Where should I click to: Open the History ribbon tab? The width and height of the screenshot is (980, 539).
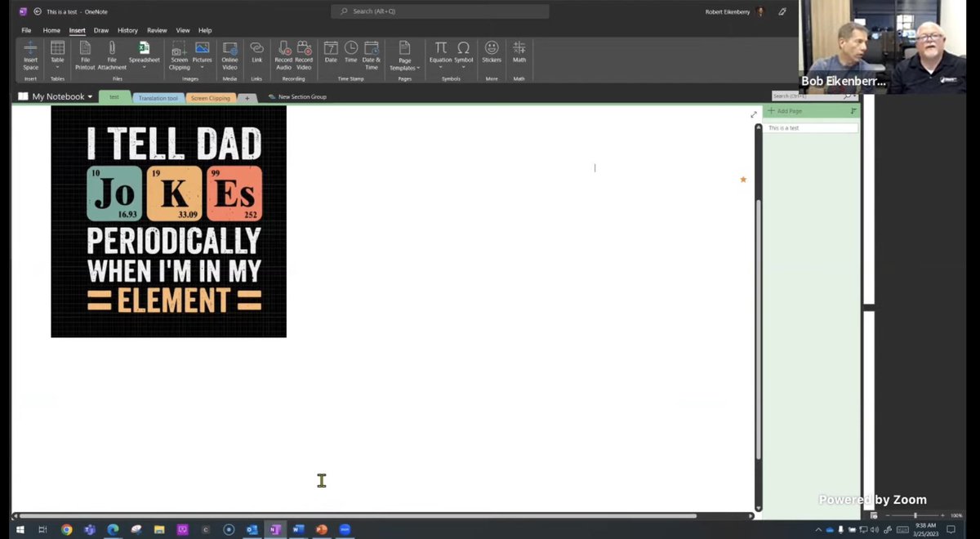(x=127, y=30)
